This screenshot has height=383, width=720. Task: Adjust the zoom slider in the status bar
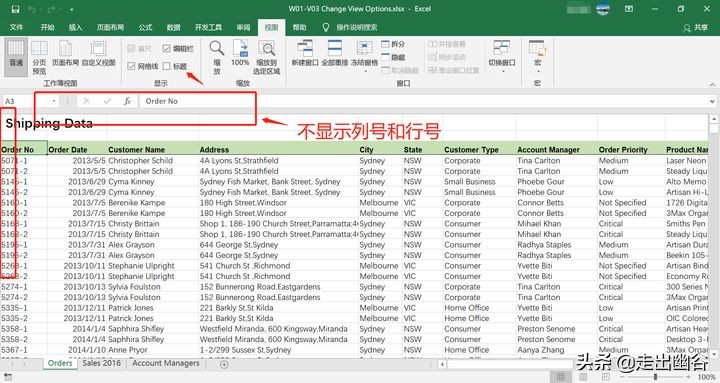(656, 377)
